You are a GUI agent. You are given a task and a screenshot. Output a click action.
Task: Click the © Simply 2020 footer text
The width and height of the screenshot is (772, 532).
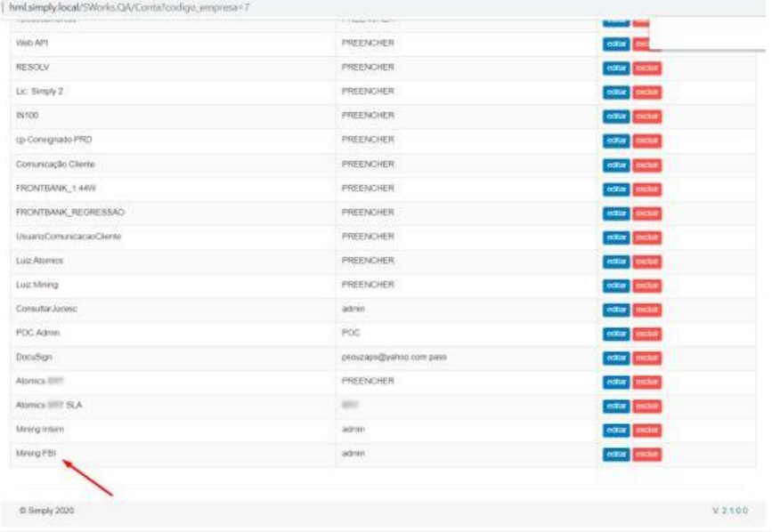click(47, 511)
